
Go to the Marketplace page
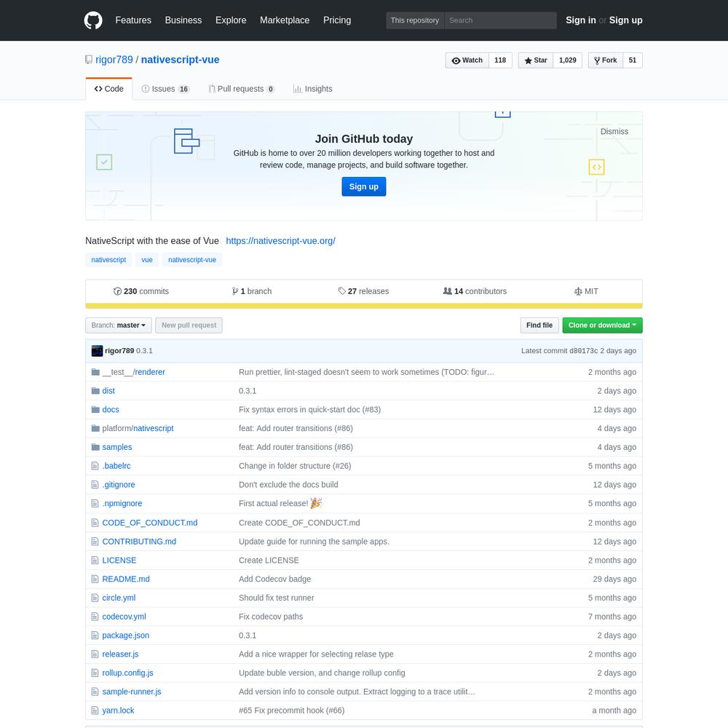[285, 20]
